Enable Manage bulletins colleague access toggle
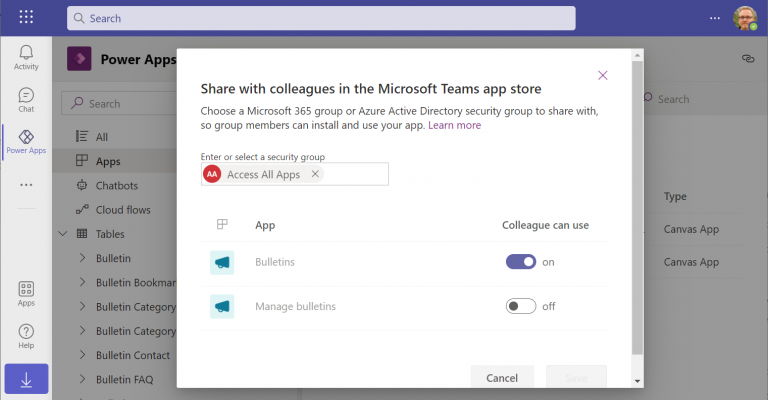This screenshot has height=400, width=768. click(521, 306)
